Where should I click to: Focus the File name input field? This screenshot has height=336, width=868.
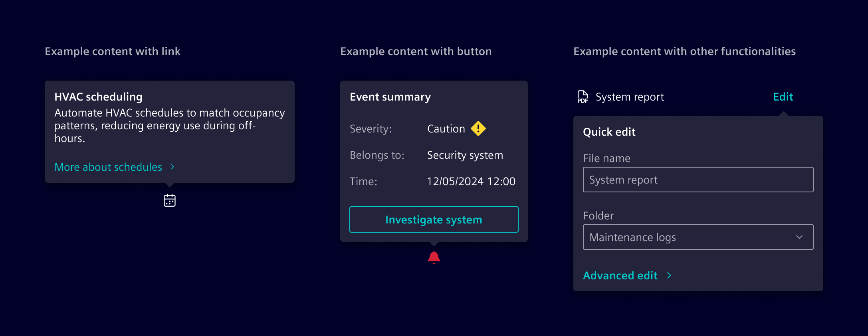pos(698,180)
